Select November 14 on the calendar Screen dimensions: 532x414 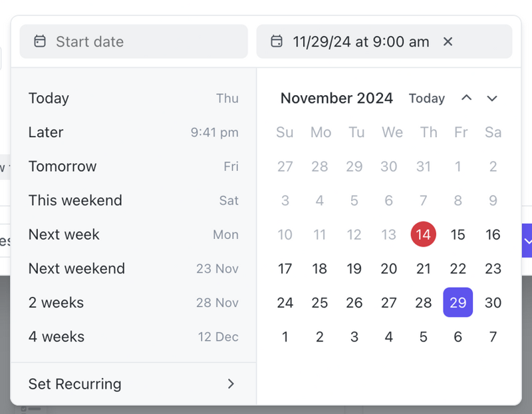(424, 234)
